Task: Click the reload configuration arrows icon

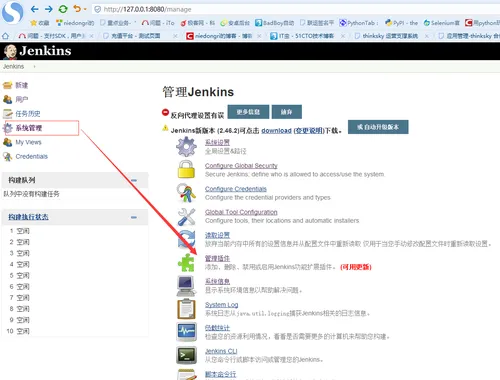Action: 186,239
